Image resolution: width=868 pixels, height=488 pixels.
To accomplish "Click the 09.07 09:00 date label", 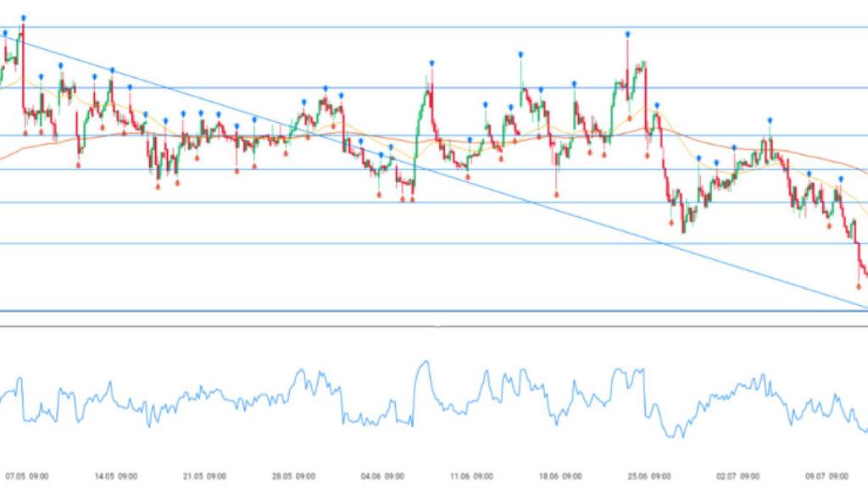I will pos(828,476).
